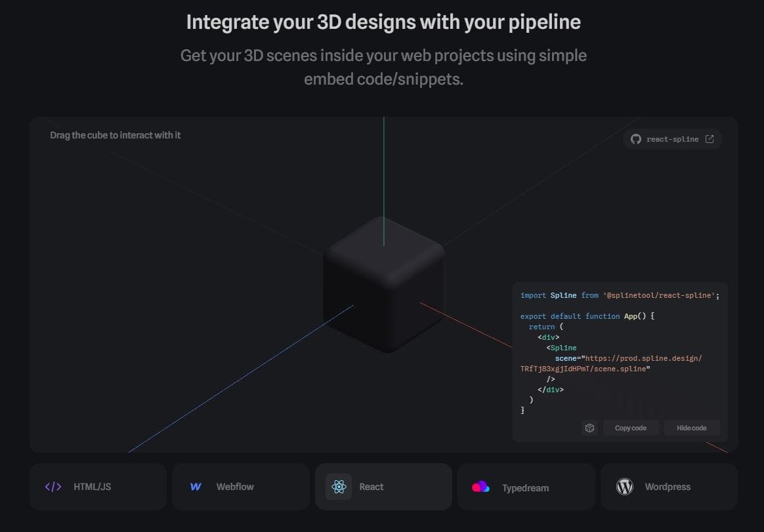Open the react-spline GitHub repository link

(672, 139)
